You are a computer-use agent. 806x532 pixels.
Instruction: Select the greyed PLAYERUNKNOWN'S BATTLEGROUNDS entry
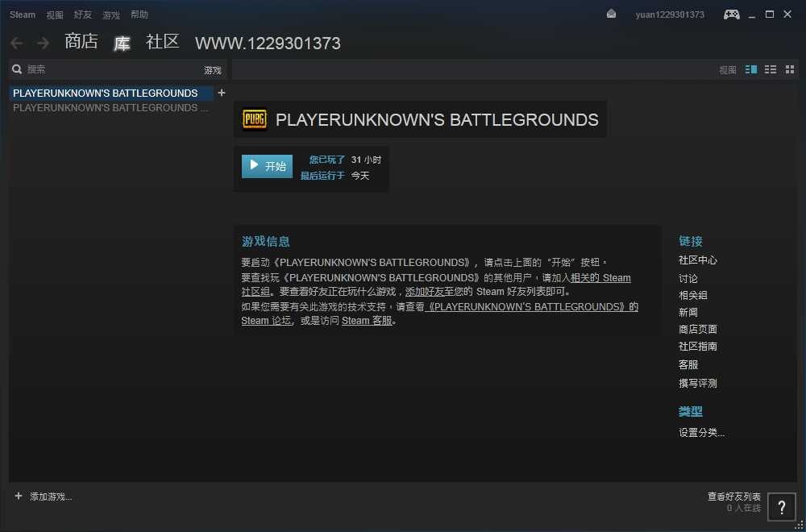(110, 108)
